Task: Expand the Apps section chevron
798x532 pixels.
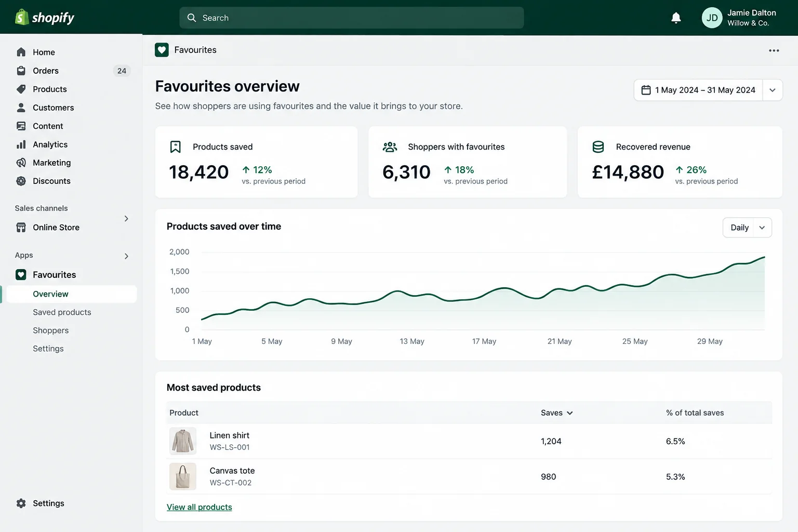Action: (126, 256)
